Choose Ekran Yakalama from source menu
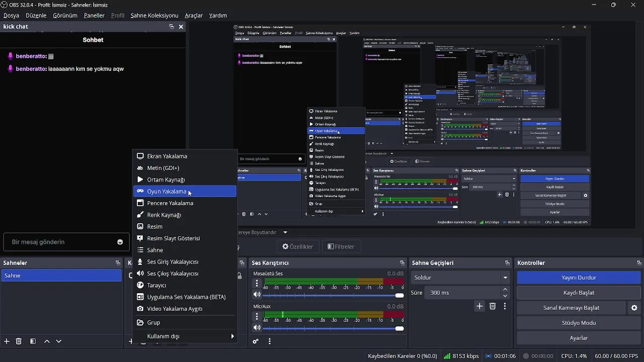Viewport: 644px width, 362px height. (185, 156)
